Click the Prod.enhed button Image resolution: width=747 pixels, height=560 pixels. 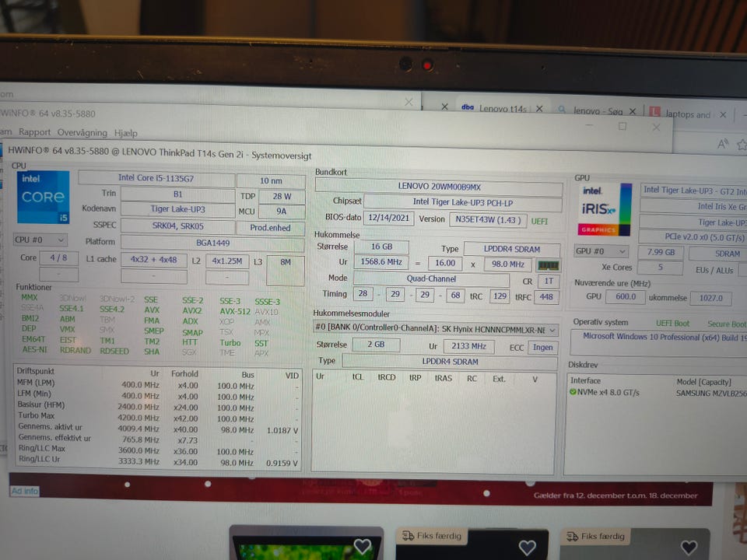[x=270, y=228]
